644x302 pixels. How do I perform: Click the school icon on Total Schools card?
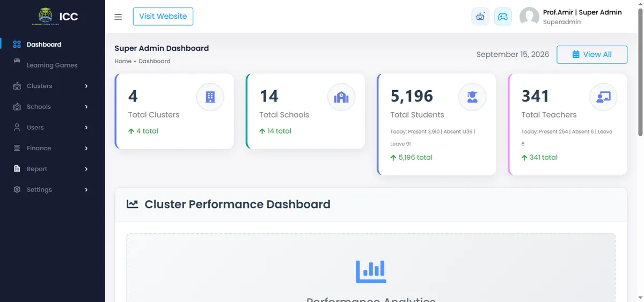[x=341, y=97]
